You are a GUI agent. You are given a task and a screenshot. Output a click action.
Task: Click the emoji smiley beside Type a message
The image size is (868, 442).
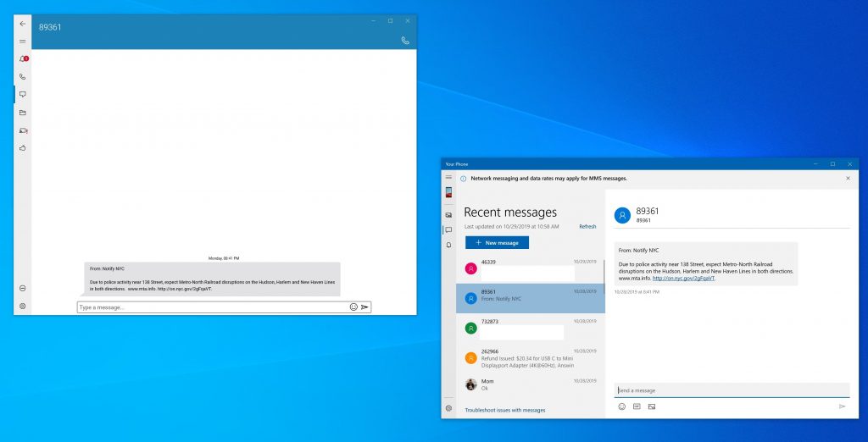[353, 307]
